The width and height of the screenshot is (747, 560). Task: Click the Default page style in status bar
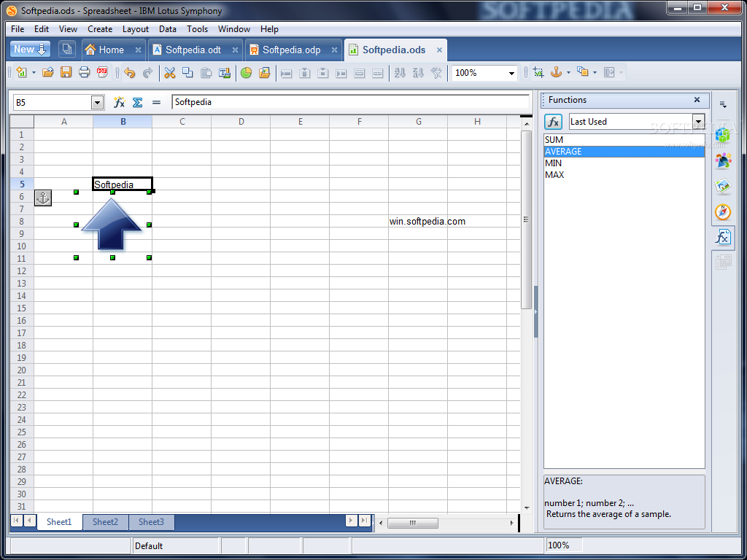click(175, 545)
